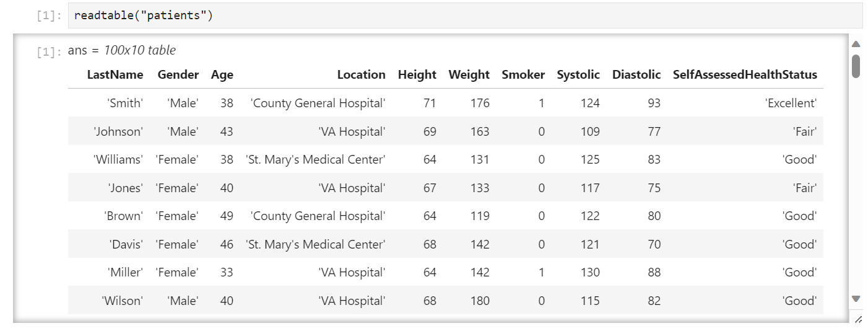Click the Age column header
Image resolution: width=868 pixels, height=331 pixels.
coord(222,74)
